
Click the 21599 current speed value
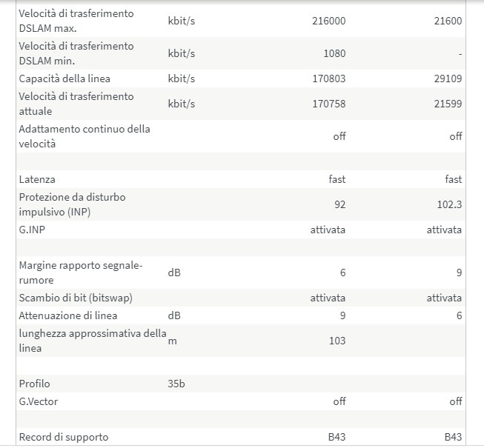(x=448, y=104)
